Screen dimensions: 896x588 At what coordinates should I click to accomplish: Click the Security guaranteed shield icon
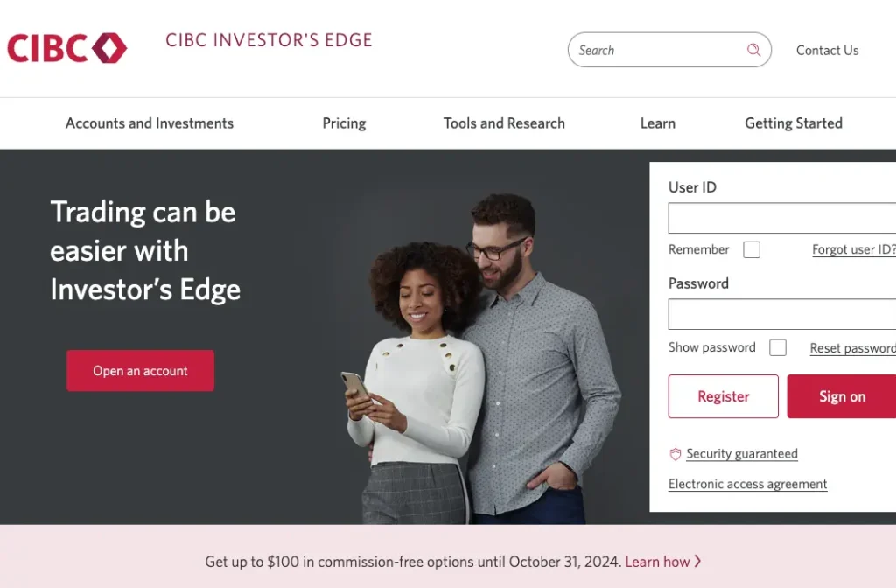[674, 454]
